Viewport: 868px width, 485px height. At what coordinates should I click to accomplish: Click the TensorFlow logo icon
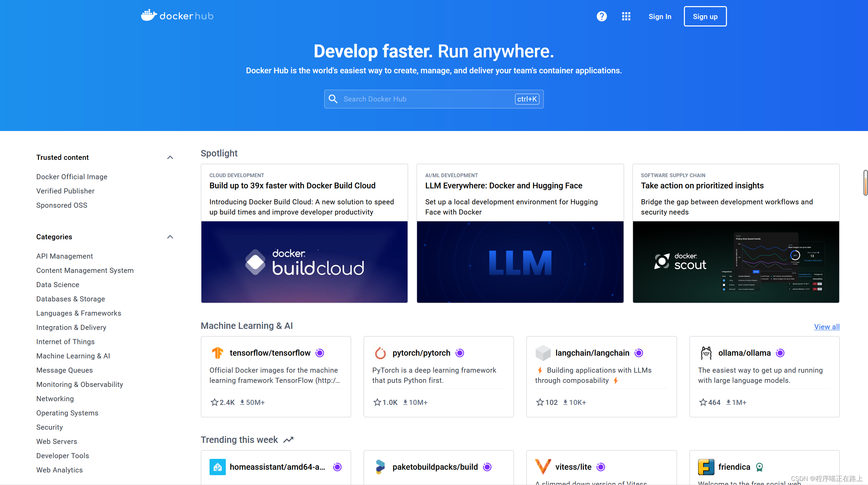tap(217, 353)
